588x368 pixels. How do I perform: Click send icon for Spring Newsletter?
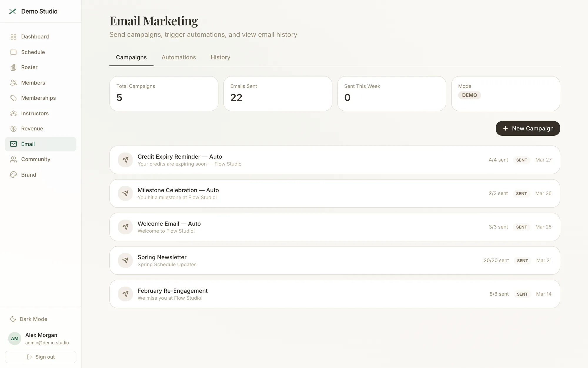(126, 261)
